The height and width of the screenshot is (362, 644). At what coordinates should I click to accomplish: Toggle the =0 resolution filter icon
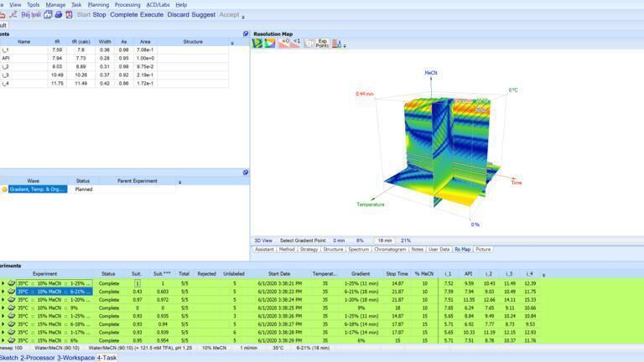(284, 43)
